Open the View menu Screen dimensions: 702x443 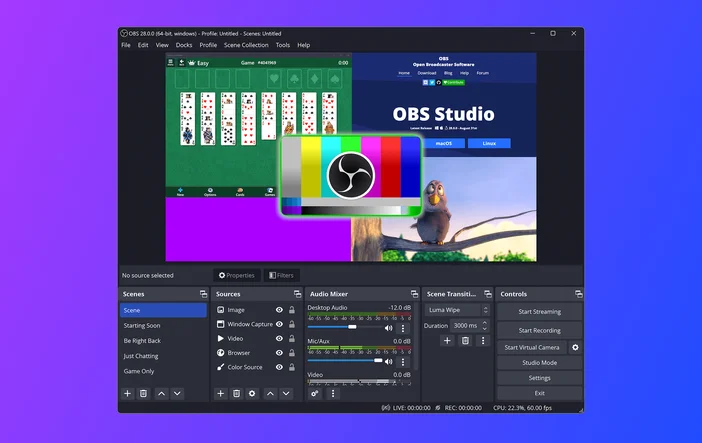click(162, 45)
